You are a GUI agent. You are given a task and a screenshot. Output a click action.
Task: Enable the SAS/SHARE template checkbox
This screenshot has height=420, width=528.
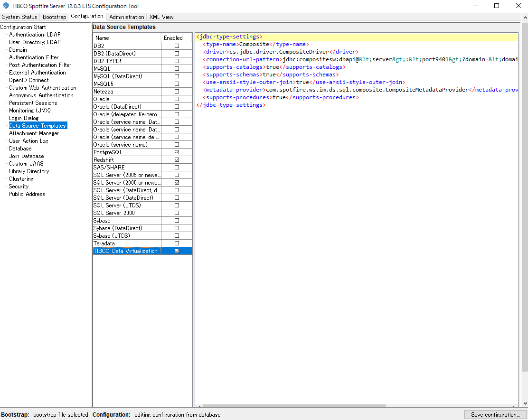177,167
